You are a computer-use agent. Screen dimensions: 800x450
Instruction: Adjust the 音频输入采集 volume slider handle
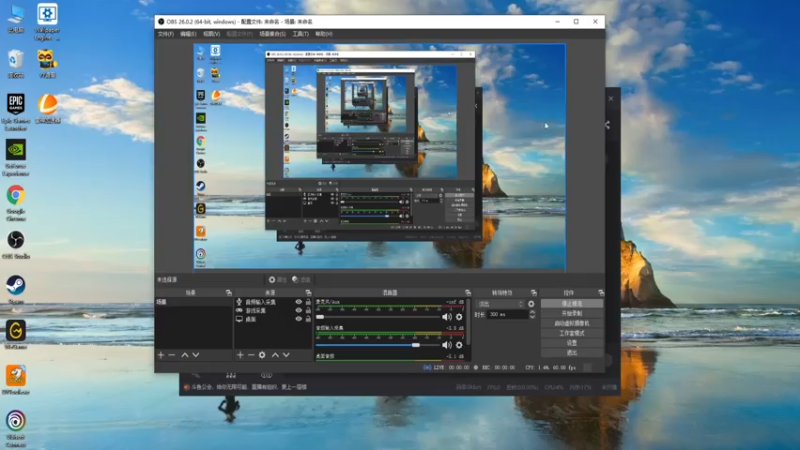pos(416,345)
